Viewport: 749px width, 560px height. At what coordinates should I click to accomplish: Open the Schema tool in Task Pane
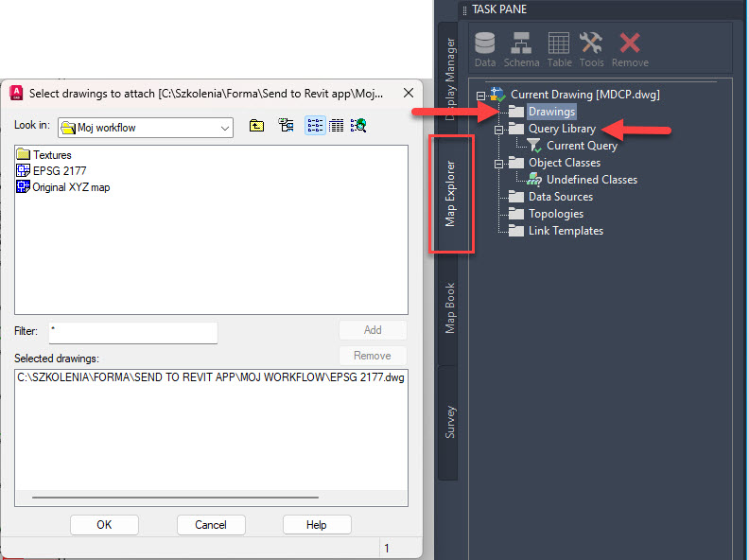(x=521, y=48)
